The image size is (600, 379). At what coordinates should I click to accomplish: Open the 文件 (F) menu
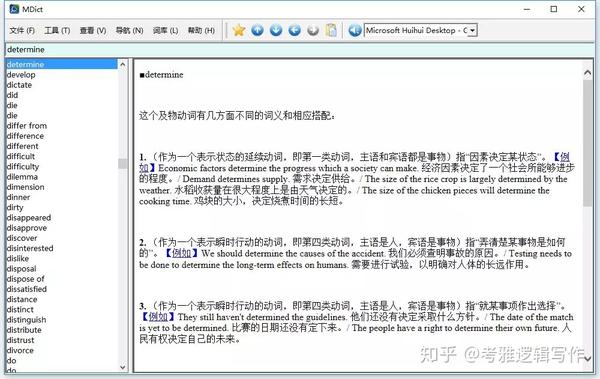click(22, 30)
